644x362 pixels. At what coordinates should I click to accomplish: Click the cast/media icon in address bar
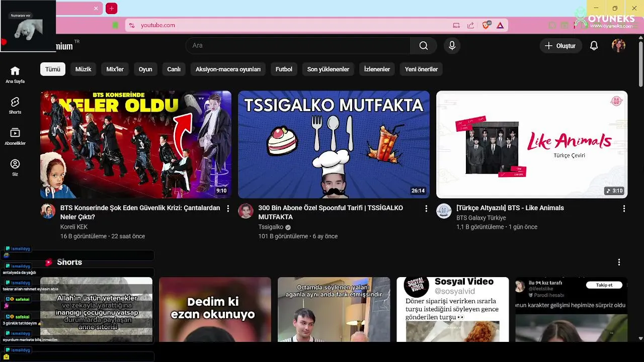pyautogui.click(x=456, y=25)
